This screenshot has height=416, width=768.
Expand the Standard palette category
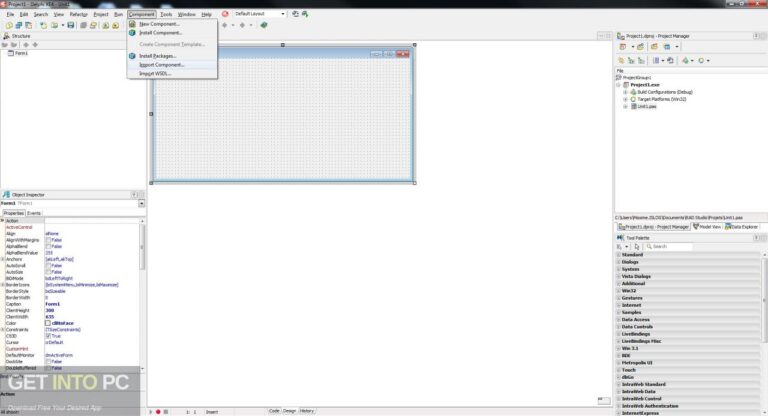click(x=619, y=255)
